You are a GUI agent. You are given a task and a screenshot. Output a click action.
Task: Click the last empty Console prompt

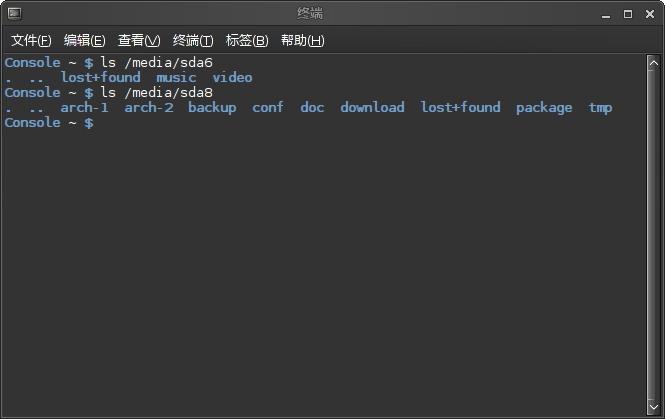[x=49, y=123]
